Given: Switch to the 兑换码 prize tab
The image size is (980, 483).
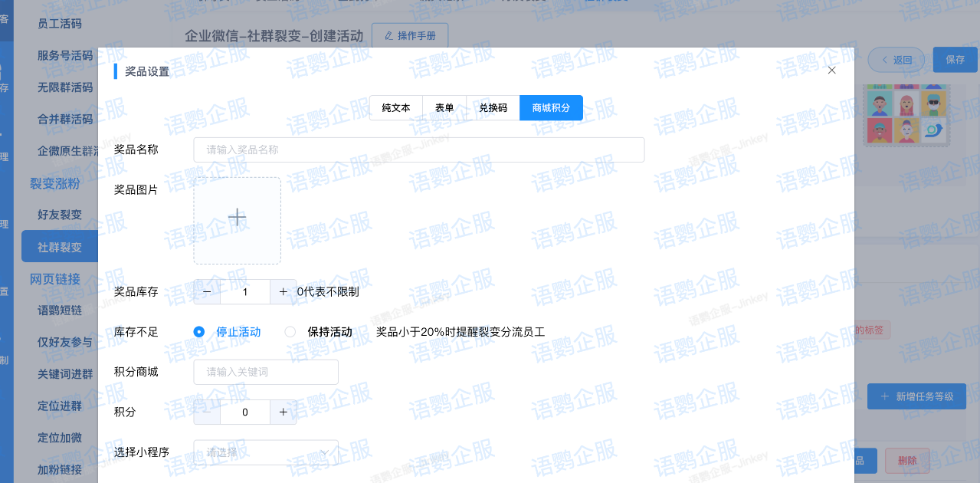Looking at the screenshot, I should coord(493,108).
